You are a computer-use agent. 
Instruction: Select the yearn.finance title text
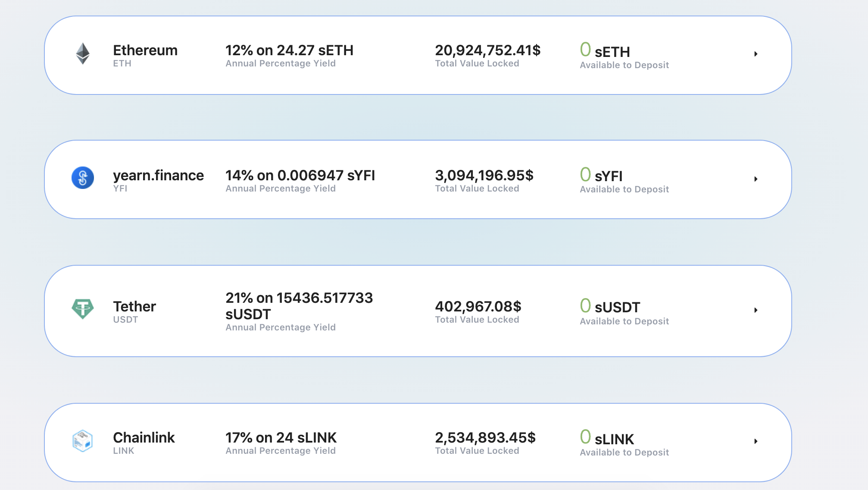click(x=159, y=176)
